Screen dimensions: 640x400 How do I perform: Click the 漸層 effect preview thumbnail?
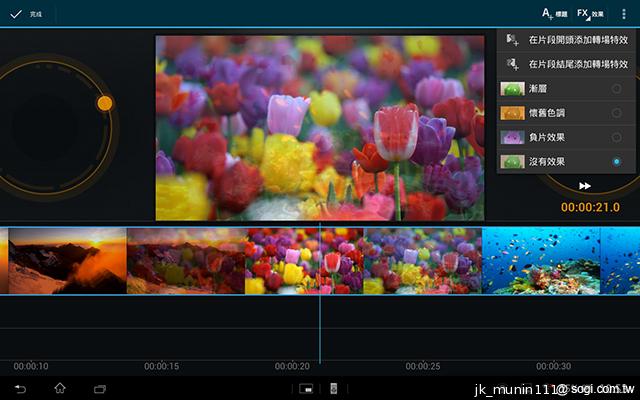tap(512, 89)
